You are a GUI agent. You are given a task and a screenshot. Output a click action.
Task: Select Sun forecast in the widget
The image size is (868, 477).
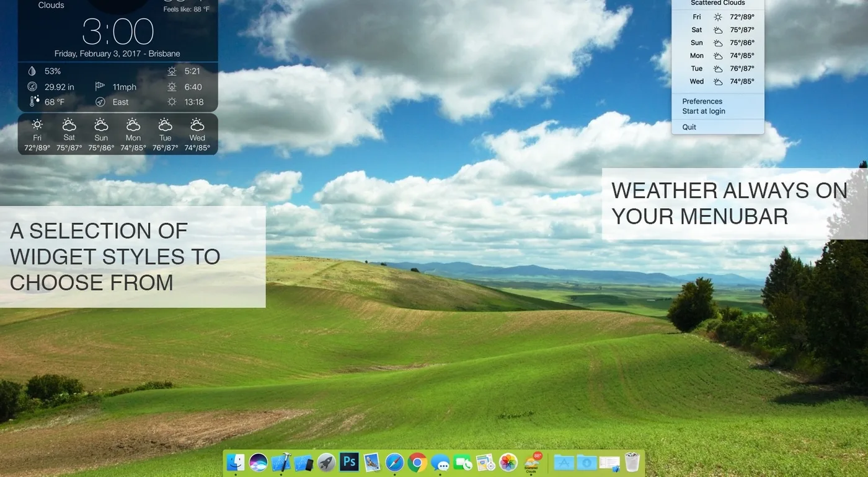click(101, 134)
